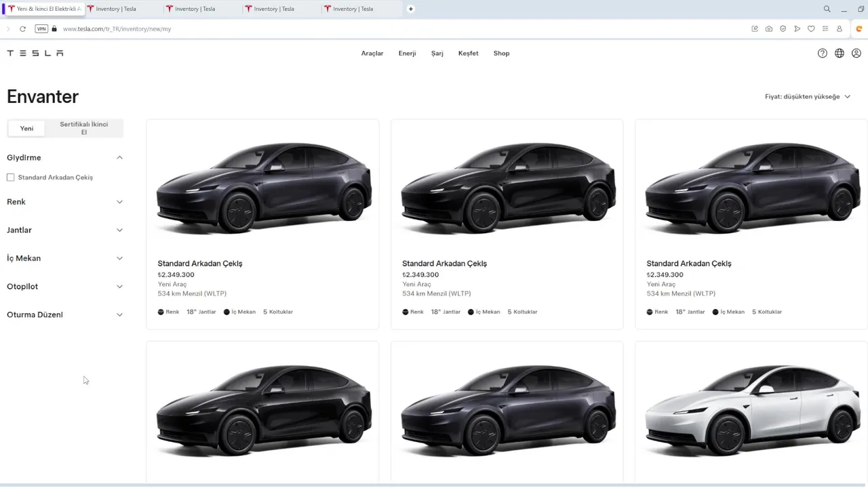Click the edit page note icon

point(755,28)
